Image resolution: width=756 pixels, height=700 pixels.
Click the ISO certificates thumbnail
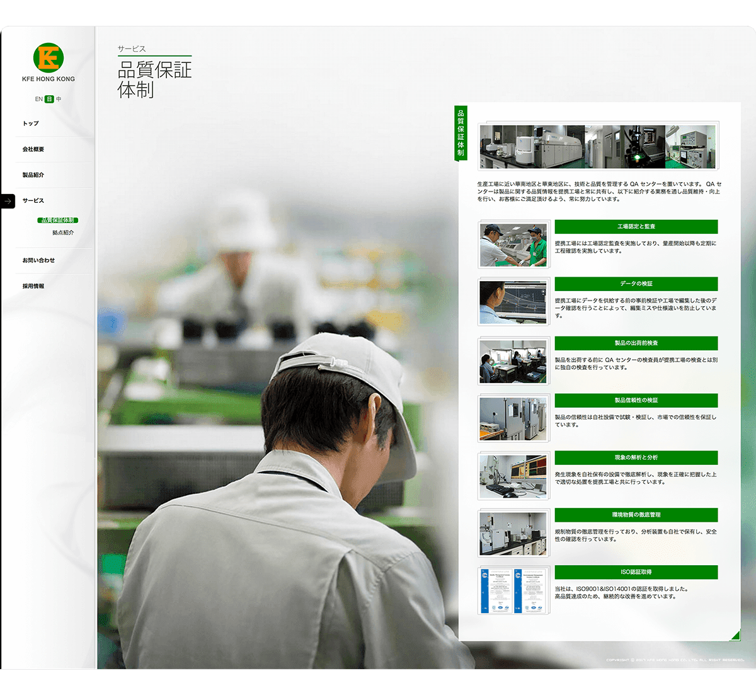coord(513,590)
